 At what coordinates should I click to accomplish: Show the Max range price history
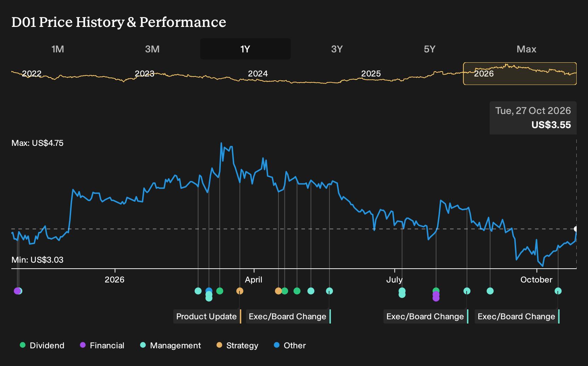(526, 49)
